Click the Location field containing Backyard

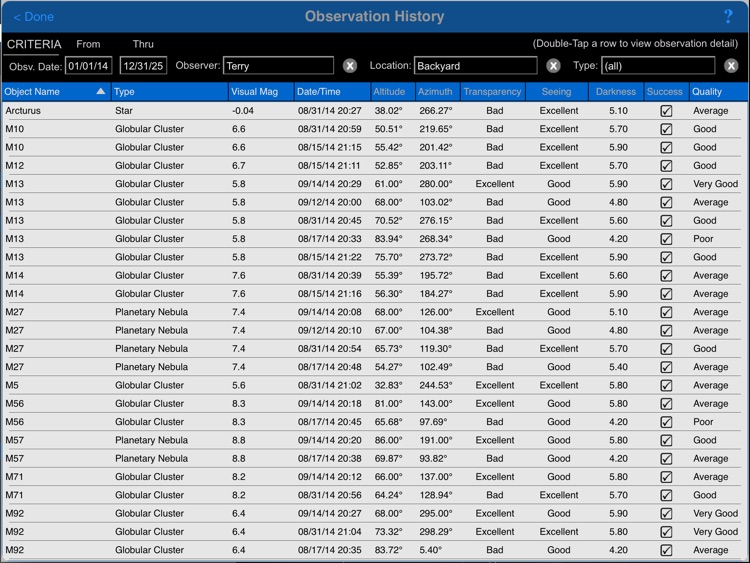475,66
